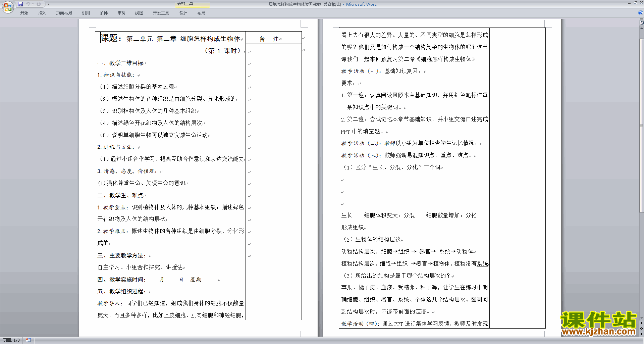Click the heading 一、教学三维目标
Viewport: 644px width, 344px height.
click(120, 63)
